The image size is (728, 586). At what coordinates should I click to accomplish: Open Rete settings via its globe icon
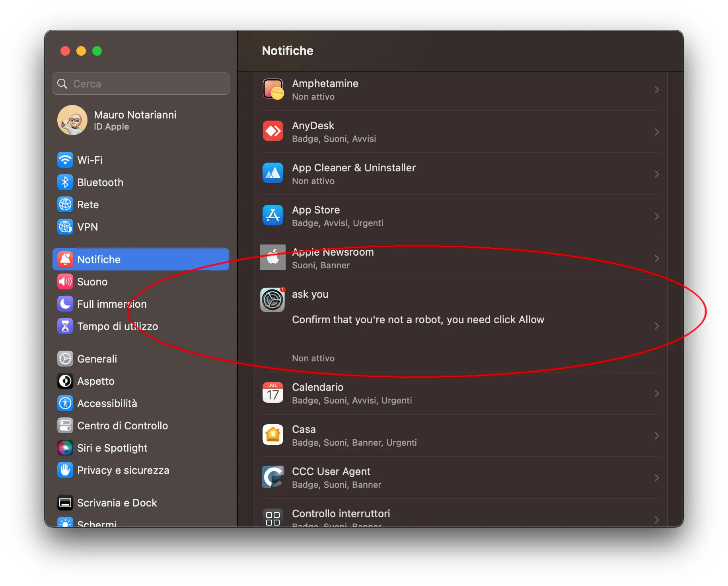coord(66,204)
